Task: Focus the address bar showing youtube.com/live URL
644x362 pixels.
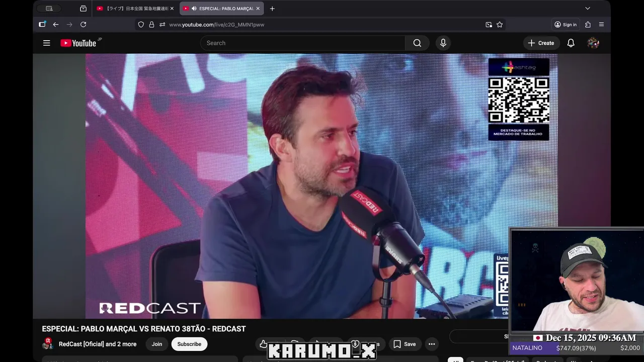Action: click(x=322, y=24)
